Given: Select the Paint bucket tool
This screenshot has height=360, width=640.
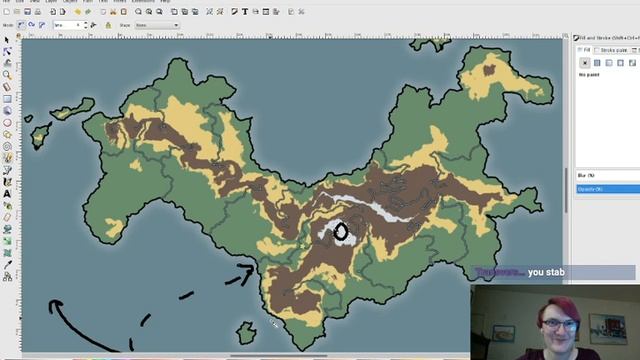Looking at the screenshot, I should click(x=7, y=229).
